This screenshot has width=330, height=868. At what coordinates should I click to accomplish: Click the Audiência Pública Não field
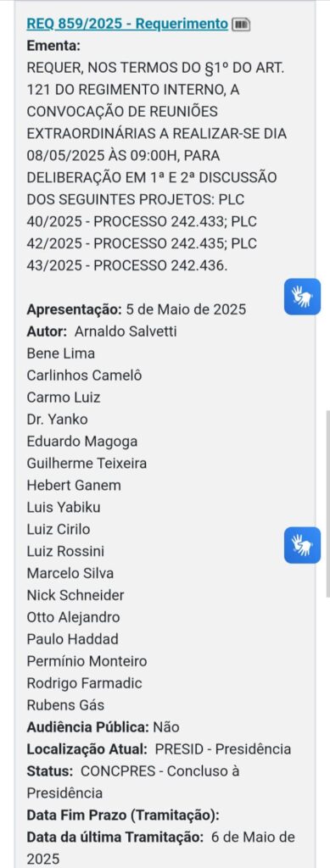pos(103,726)
